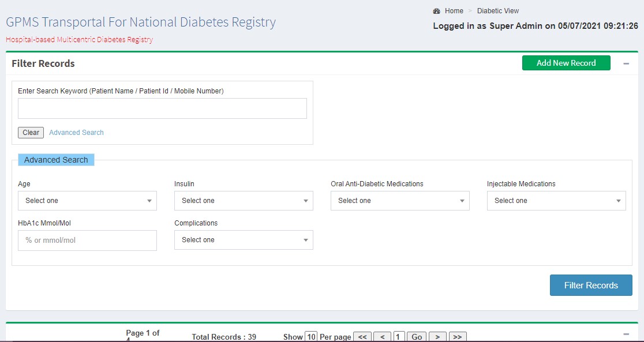Click the Add New Record button
The height and width of the screenshot is (342, 644).
566,63
